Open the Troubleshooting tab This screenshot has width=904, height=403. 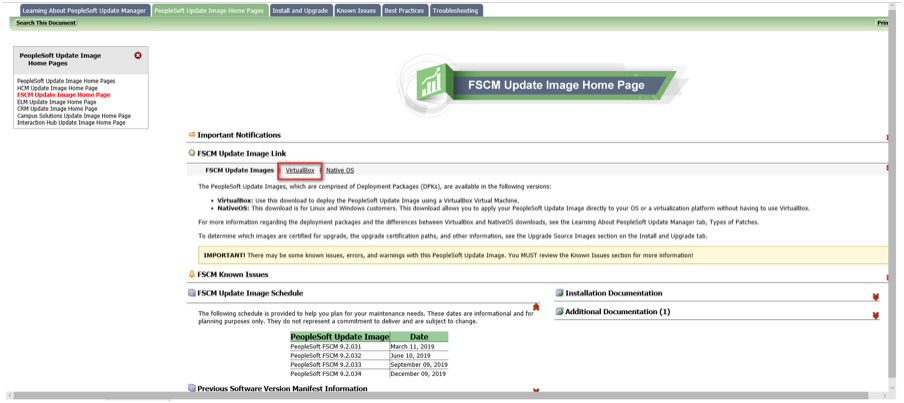pos(455,10)
